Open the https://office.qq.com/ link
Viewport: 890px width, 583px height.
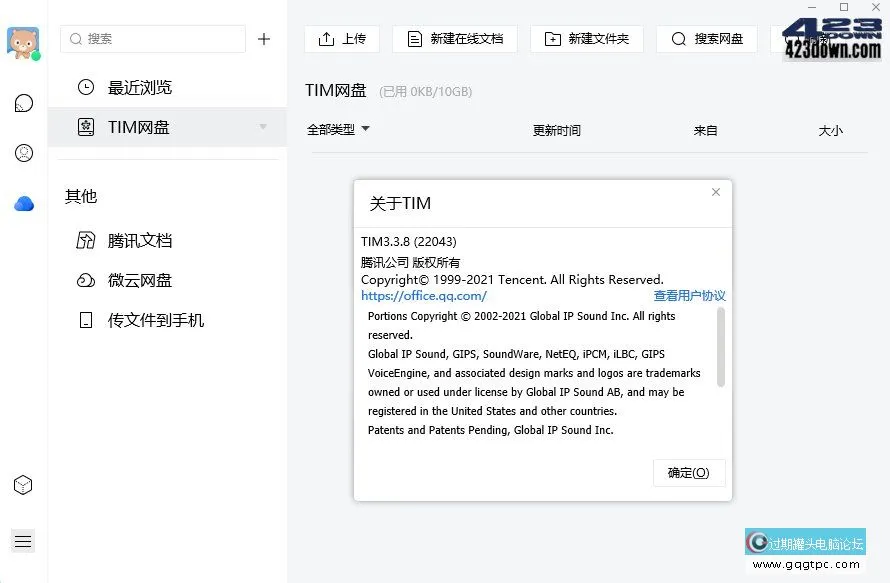pyautogui.click(x=424, y=296)
